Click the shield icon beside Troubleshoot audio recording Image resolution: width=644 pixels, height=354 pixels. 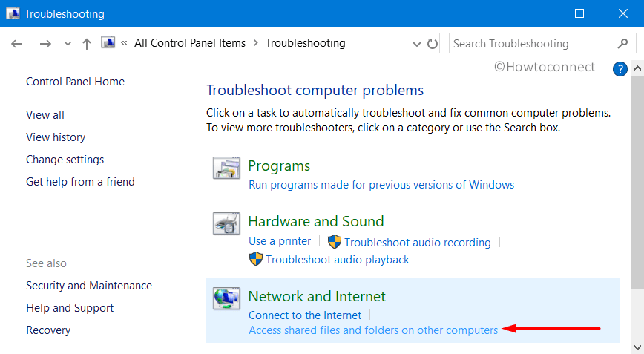(335, 242)
